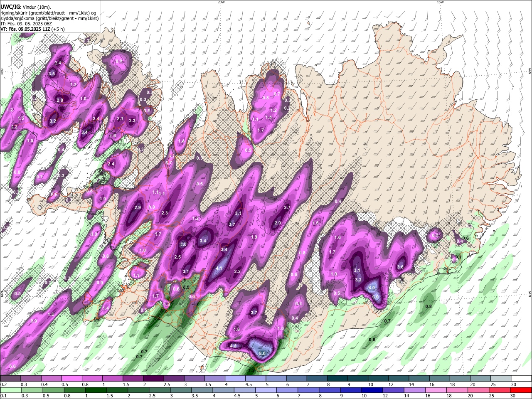Click the 'rigning/skúrir' rain legend description line
532x399 pixels.
(48, 12)
